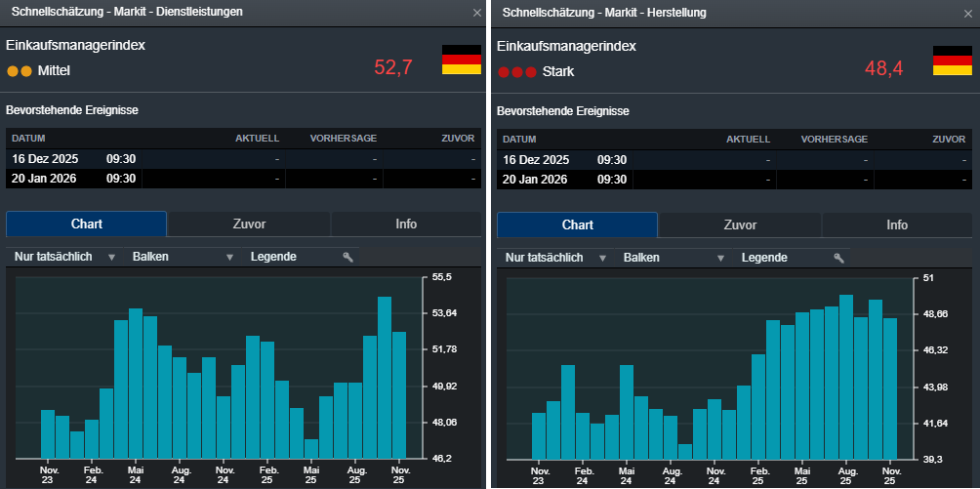Click the German flag in the Herstellung panel
Viewport: 980px width, 489px height.
click(953, 61)
